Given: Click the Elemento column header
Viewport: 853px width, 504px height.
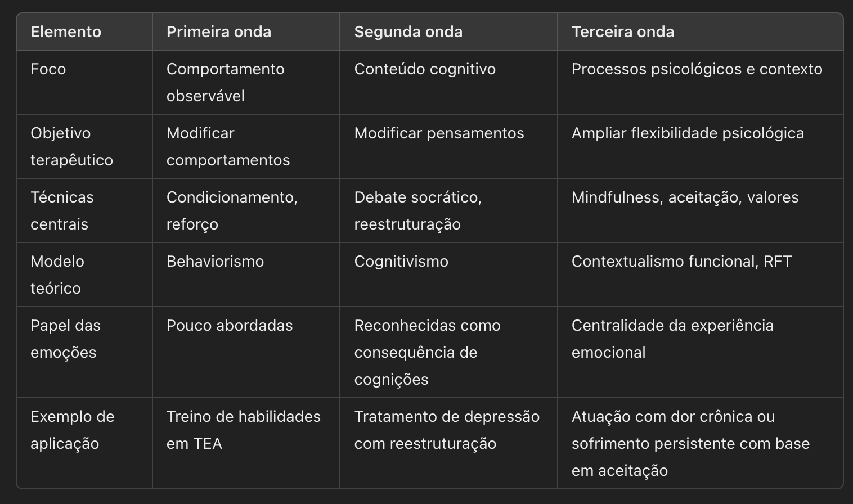Looking at the screenshot, I should coord(84,32).
